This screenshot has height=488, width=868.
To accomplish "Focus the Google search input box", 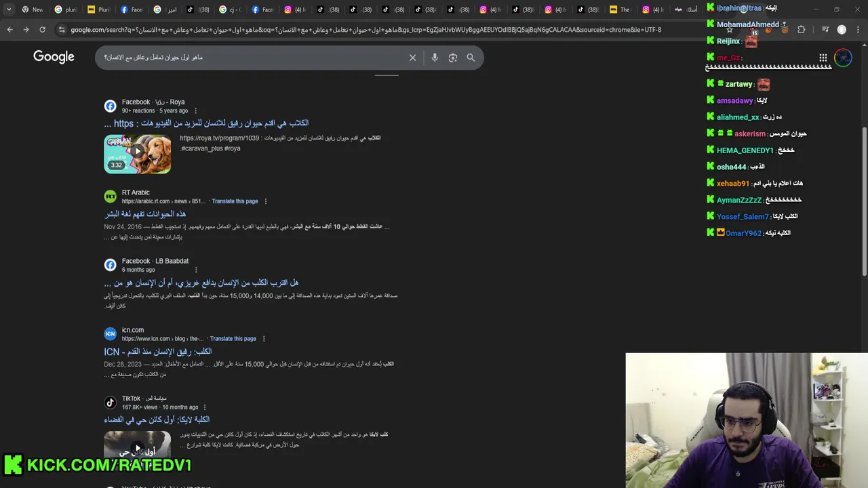I will tap(251, 58).
